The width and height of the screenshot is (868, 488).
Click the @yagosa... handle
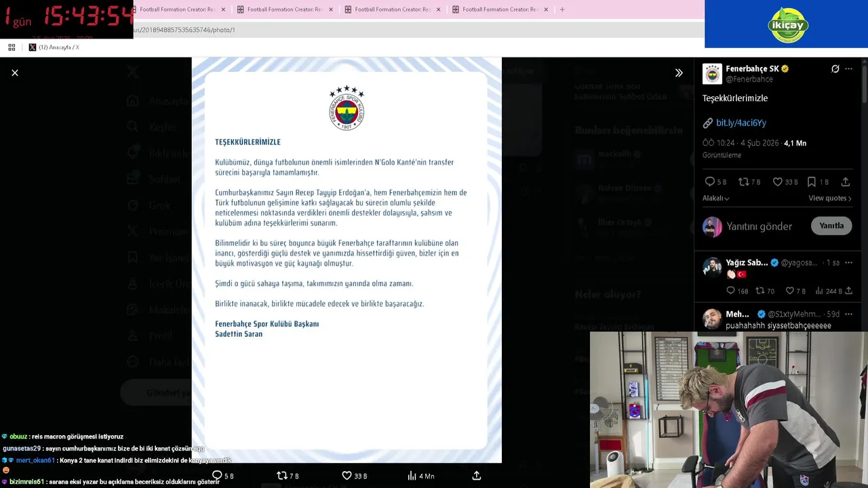[x=800, y=262]
